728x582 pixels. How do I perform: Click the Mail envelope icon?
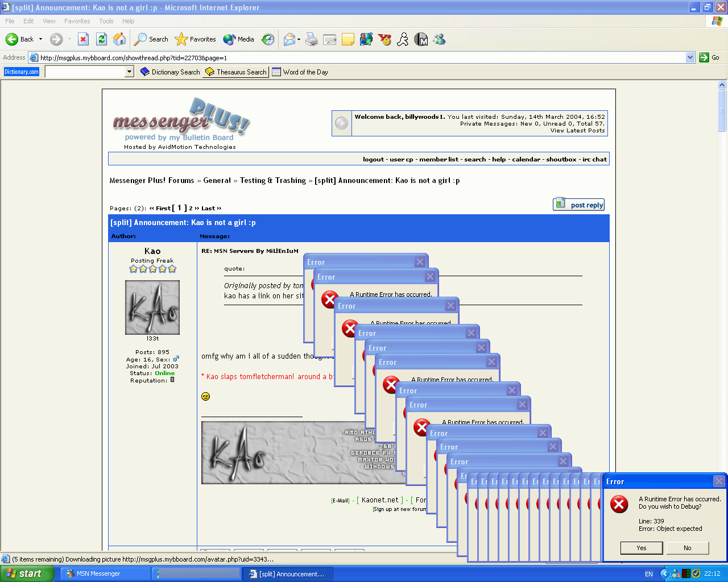289,39
